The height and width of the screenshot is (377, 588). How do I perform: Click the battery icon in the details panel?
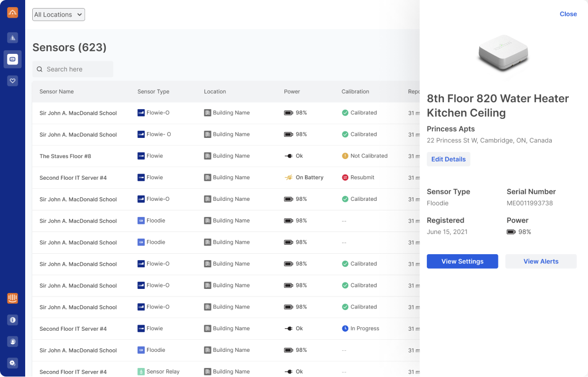[511, 232]
